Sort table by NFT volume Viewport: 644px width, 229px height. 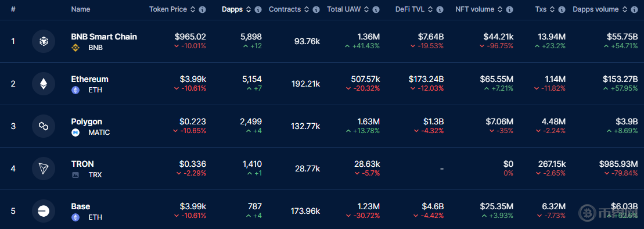click(x=500, y=9)
